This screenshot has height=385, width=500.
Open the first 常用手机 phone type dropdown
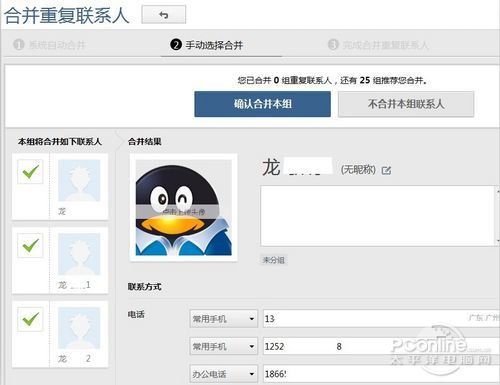[x=224, y=319]
